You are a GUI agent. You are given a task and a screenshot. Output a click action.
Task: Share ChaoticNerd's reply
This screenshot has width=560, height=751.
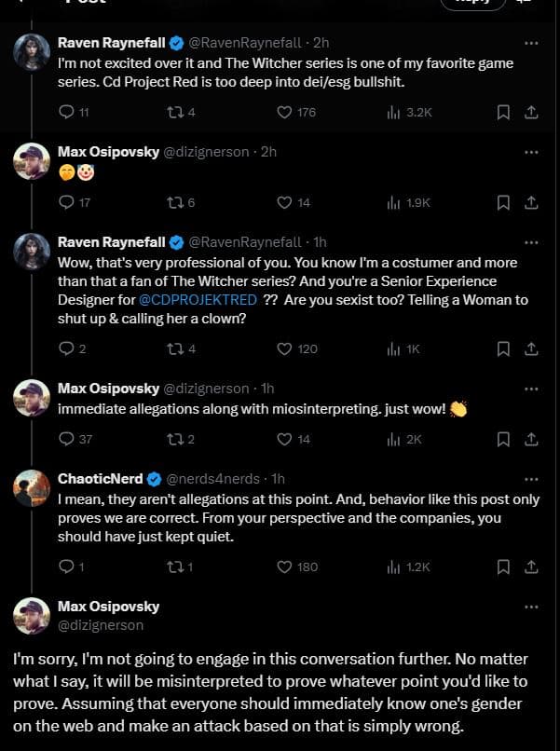530,567
